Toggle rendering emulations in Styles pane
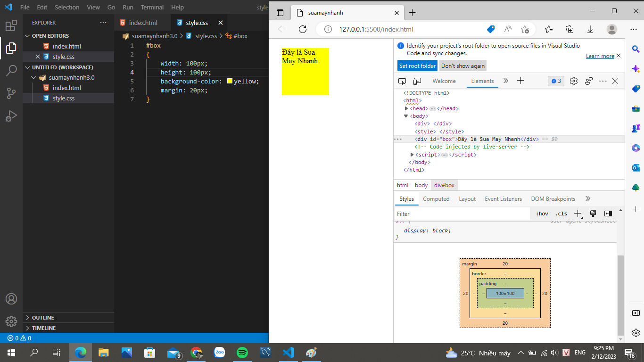The width and height of the screenshot is (644, 362). [x=593, y=214]
